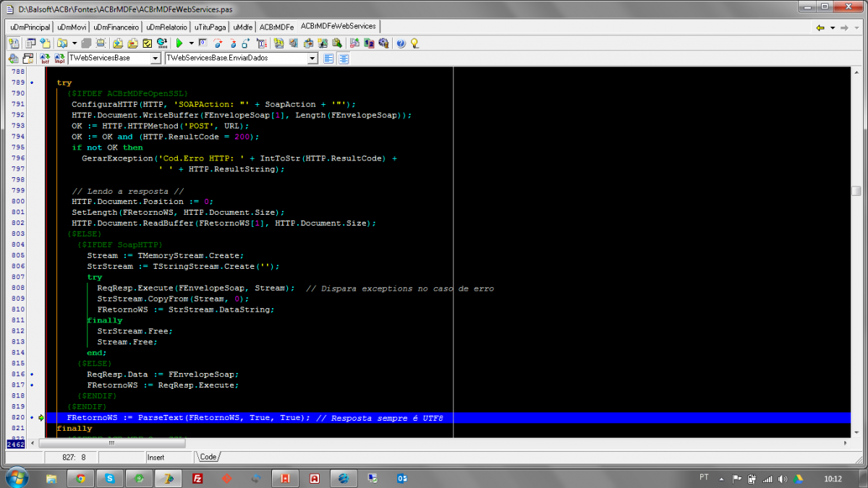Click the Jump to Interface (Intf) icon

[44, 58]
